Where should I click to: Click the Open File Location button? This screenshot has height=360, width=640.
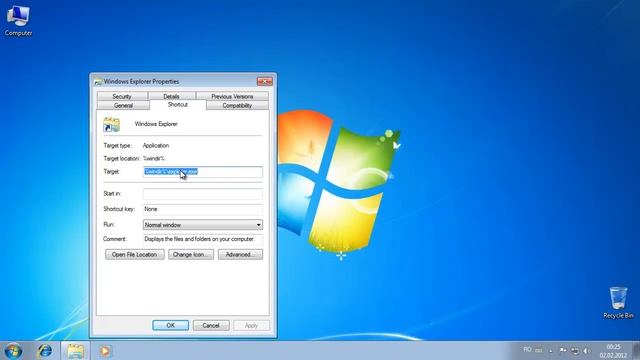[x=135, y=255]
